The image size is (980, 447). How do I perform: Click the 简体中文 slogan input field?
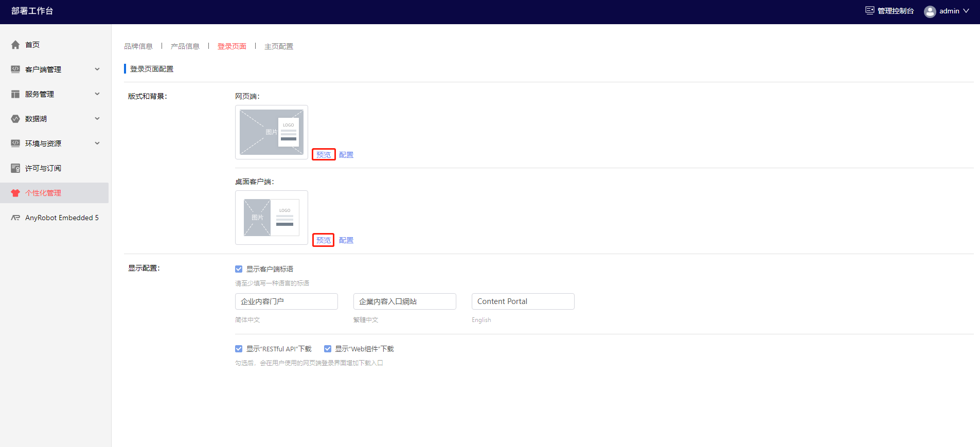tap(287, 301)
